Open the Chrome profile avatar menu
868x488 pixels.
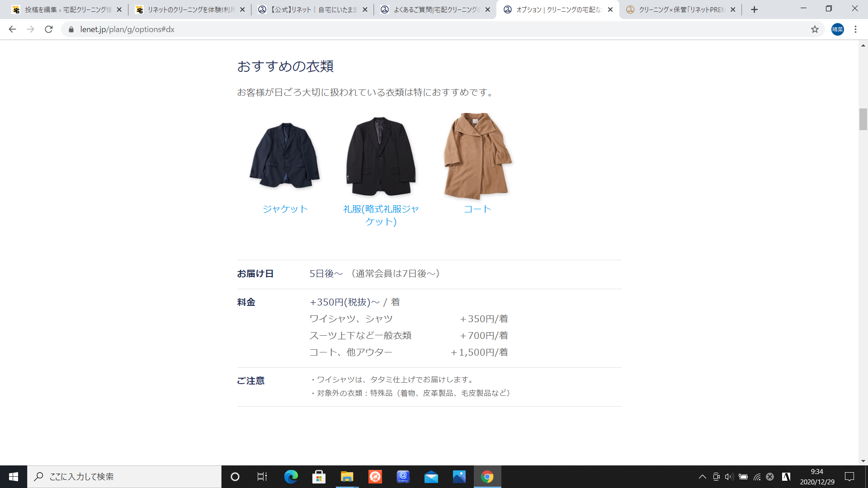837,29
